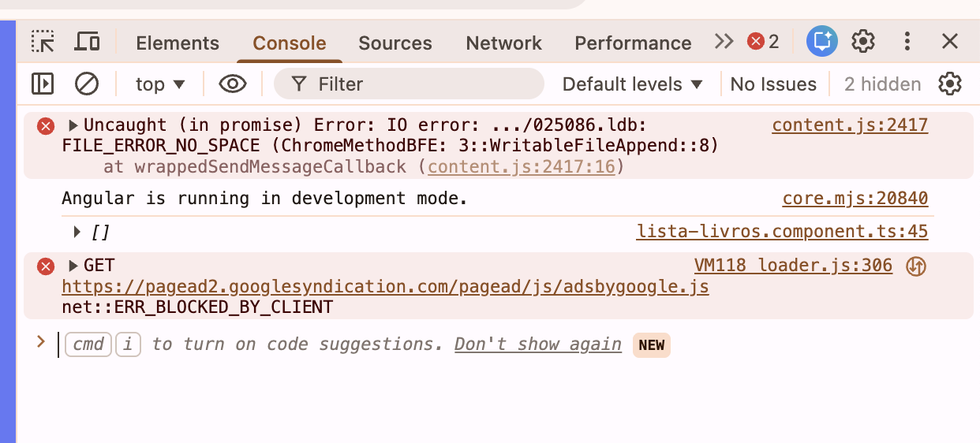Click the inspect element selector icon
The height and width of the screenshot is (443, 980).
pos(43,42)
